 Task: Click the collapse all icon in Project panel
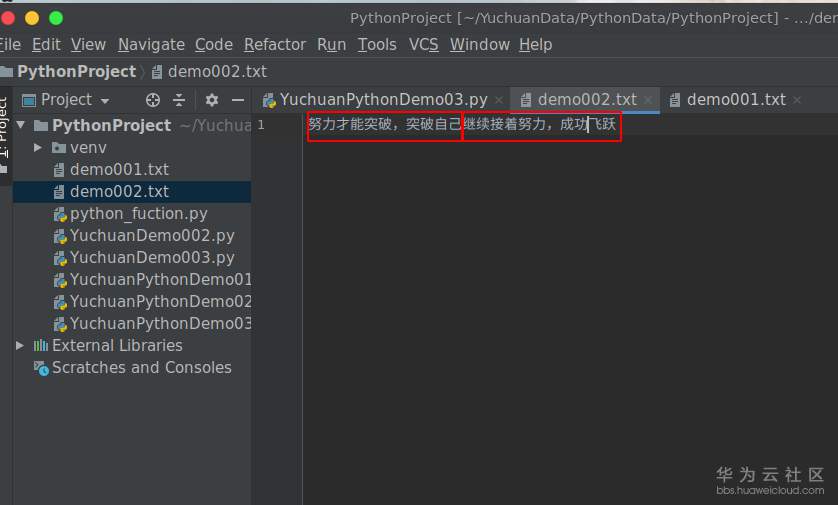(179, 100)
